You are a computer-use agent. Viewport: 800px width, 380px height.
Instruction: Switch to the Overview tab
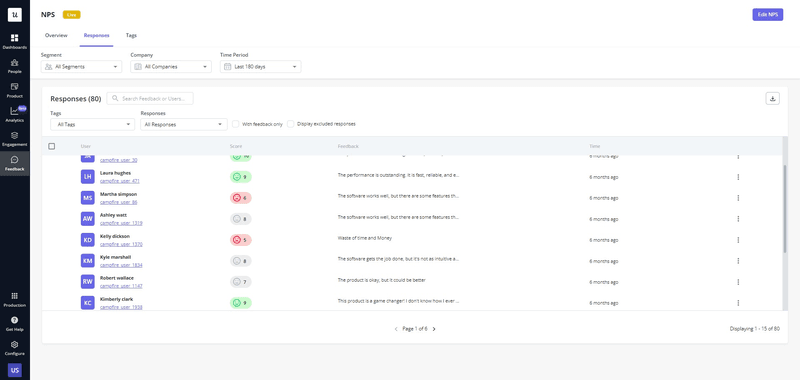click(x=56, y=36)
